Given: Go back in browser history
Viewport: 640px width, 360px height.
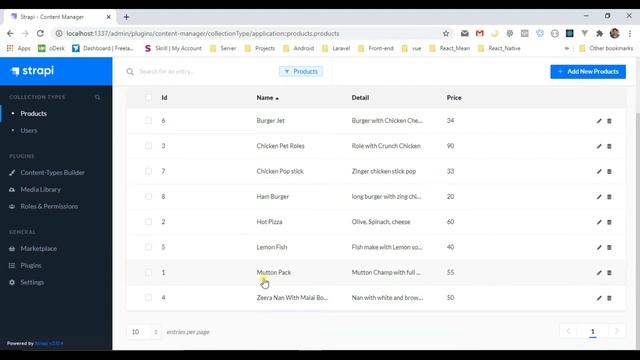Looking at the screenshot, I should click(10, 33).
